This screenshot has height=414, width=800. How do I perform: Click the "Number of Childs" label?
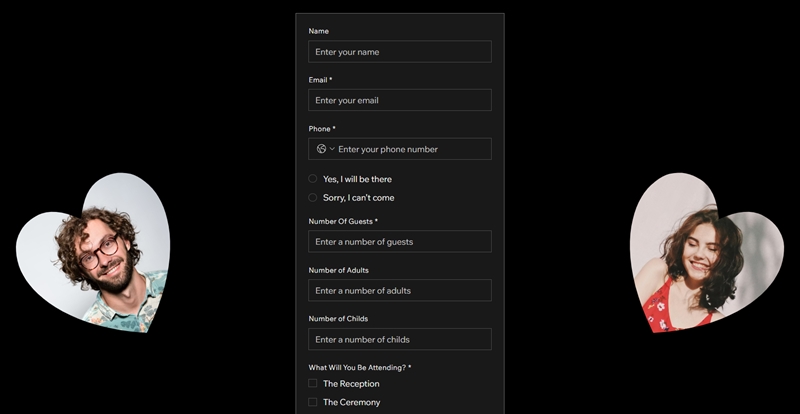pyautogui.click(x=338, y=319)
